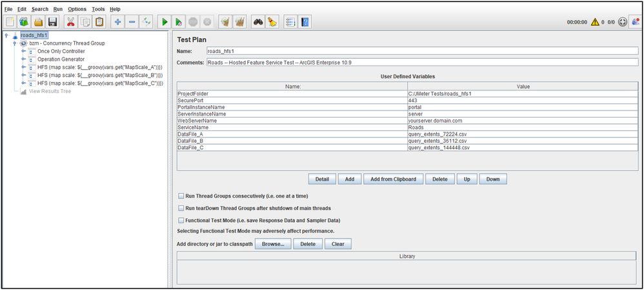644x290 pixels.
Task: Click the Add plus toolbar icon
Action: point(118,22)
